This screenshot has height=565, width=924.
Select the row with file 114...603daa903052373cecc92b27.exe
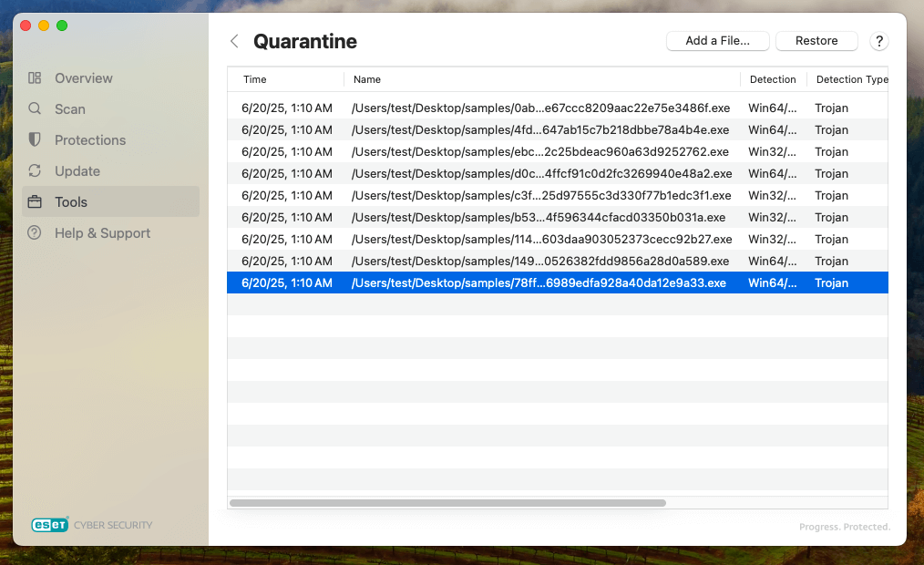558,239
